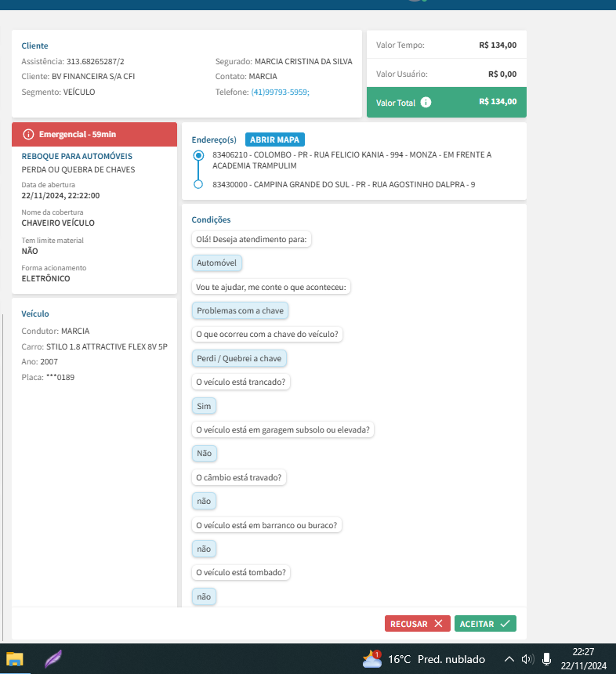Viewport: 616px width, 674px height.
Task: Click ACEITAR to accept the service
Action: [x=485, y=624]
